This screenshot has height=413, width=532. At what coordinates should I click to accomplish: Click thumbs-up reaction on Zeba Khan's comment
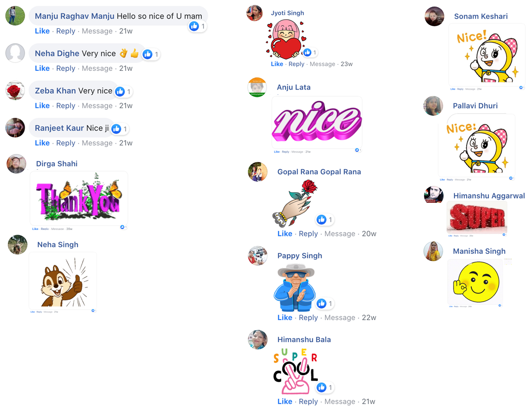point(120,92)
